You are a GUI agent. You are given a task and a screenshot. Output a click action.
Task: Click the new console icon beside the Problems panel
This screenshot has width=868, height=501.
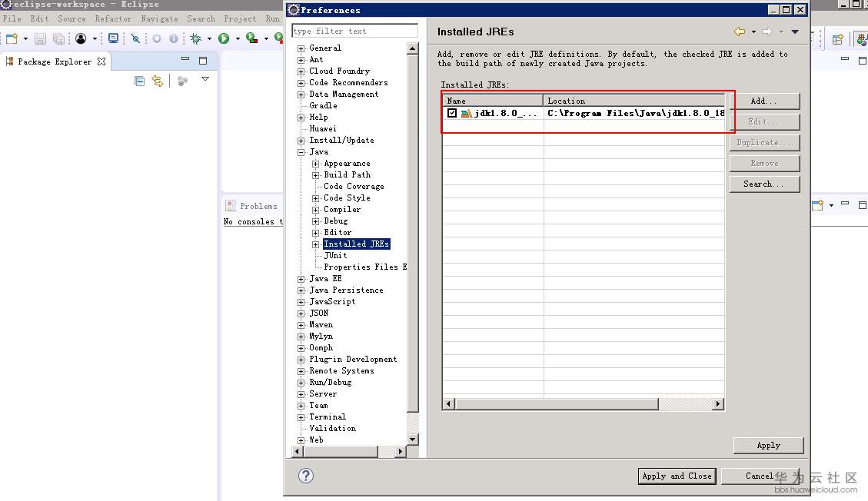tap(817, 206)
